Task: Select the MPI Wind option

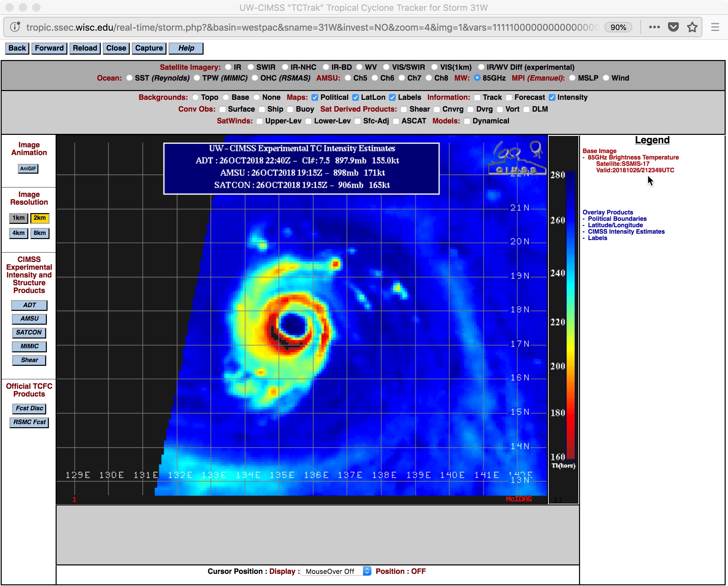Action: 606,78
